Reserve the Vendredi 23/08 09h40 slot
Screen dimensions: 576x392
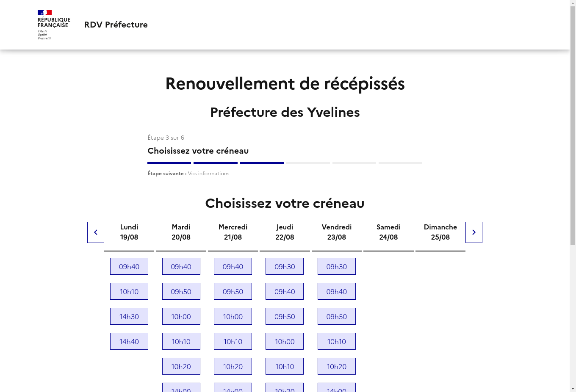[337, 291]
